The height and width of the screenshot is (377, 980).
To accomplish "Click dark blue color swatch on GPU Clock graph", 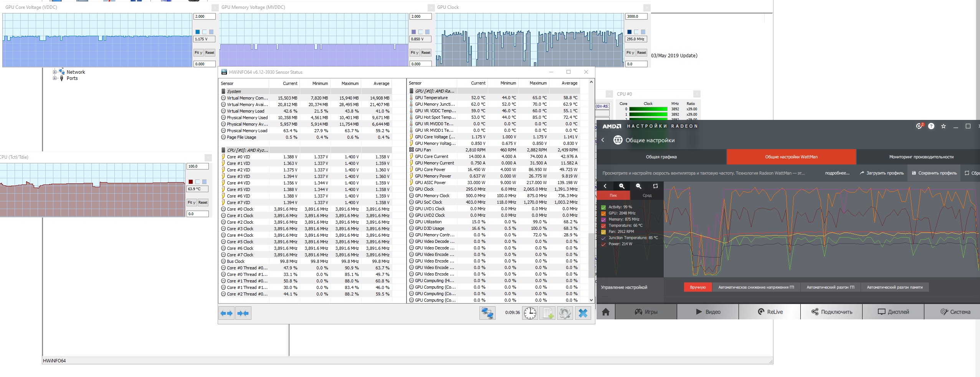I will 629,32.
